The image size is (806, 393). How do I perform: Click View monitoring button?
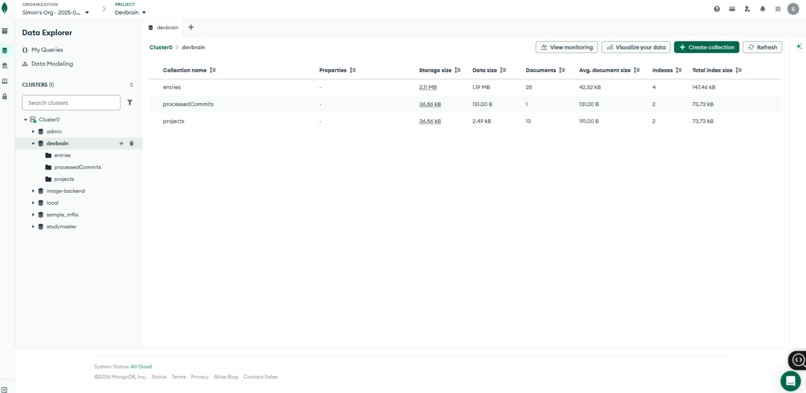click(x=566, y=47)
